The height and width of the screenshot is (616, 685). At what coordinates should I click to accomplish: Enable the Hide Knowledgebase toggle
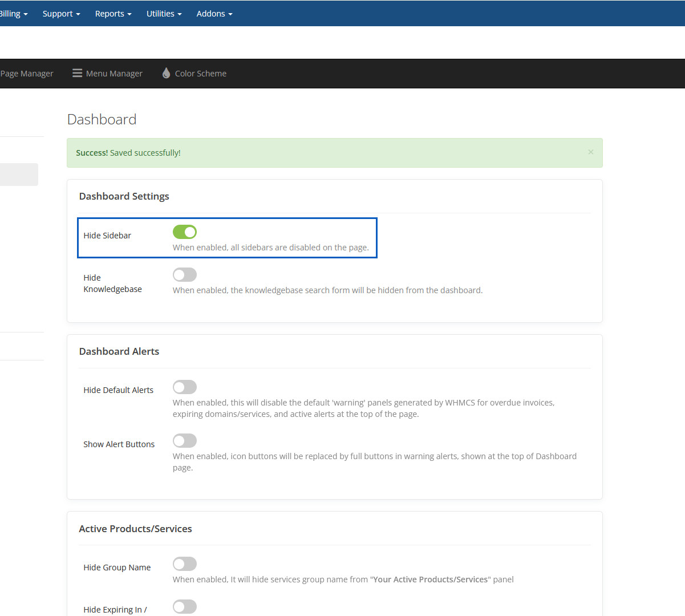tap(185, 275)
